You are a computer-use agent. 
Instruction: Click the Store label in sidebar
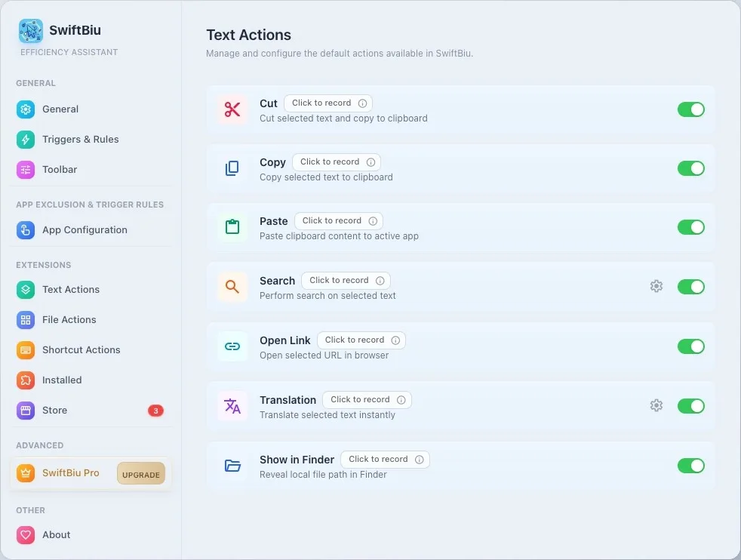click(55, 411)
